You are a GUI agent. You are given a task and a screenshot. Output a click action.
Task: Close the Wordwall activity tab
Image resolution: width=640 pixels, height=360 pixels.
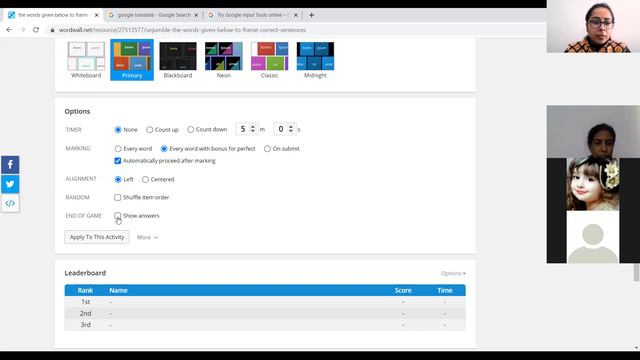coord(97,15)
